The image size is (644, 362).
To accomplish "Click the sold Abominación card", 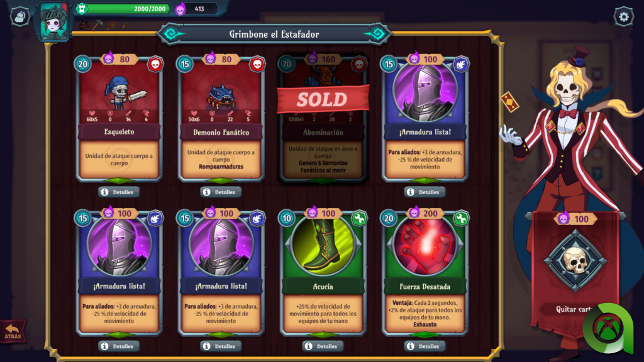I will point(323,119).
